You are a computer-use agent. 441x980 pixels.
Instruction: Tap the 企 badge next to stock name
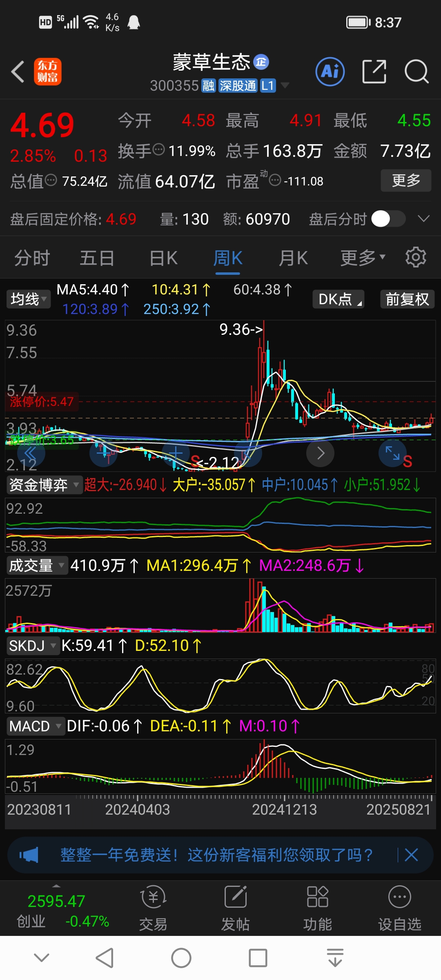click(x=261, y=62)
